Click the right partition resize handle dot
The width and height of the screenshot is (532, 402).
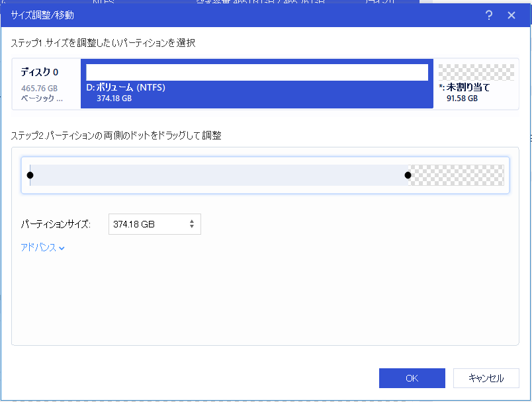[x=408, y=175]
